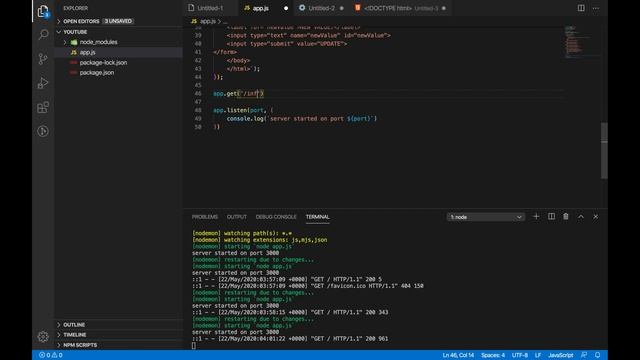The image size is (640, 360).
Task: Place cursor on line 46 app.get code
Action: click(x=238, y=93)
